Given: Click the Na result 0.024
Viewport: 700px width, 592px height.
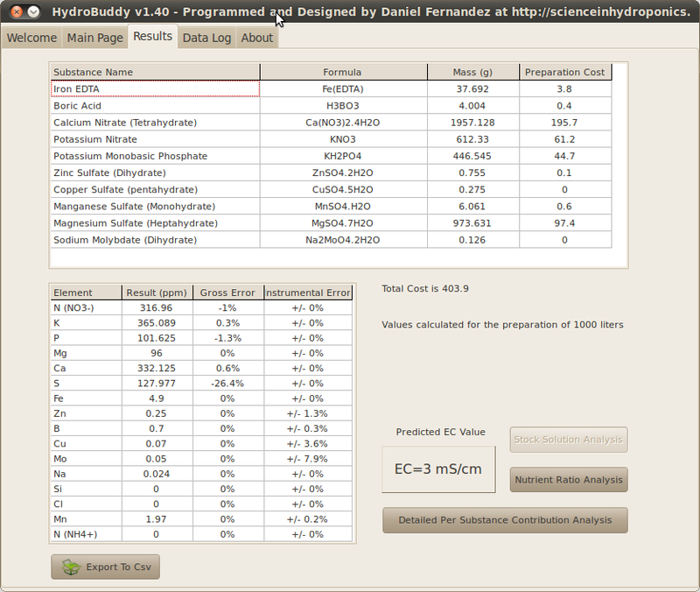Looking at the screenshot, I should pos(157,474).
